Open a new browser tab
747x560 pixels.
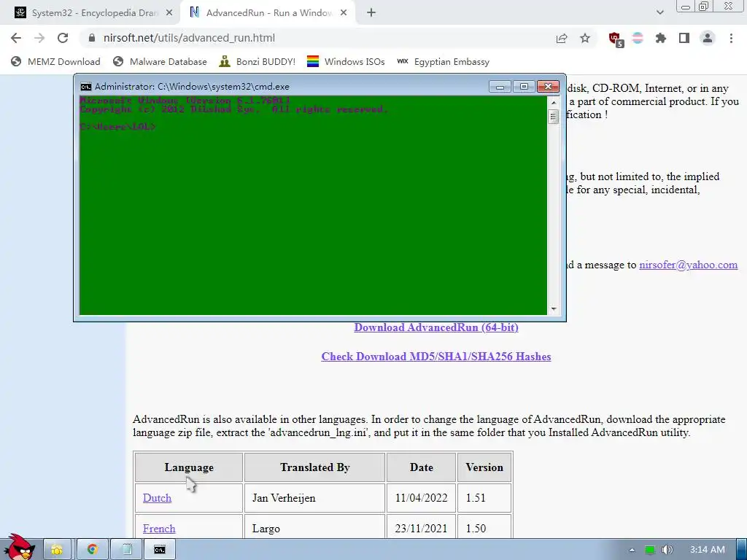[x=371, y=13]
